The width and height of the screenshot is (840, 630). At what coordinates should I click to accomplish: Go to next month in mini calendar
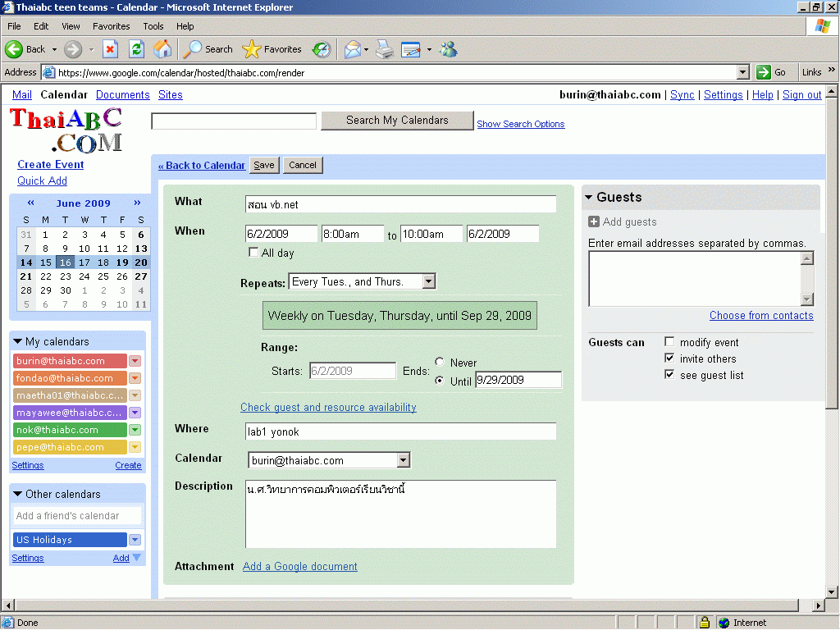[x=137, y=203]
